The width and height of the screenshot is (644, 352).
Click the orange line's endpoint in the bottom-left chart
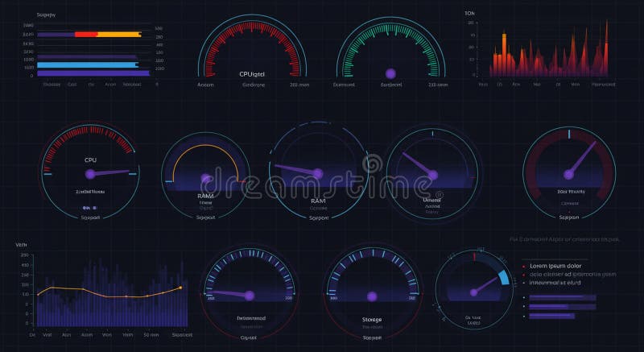pyautogui.click(x=180, y=288)
